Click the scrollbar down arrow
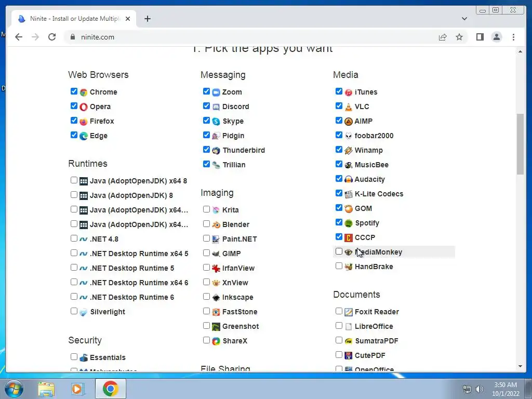 (x=520, y=366)
